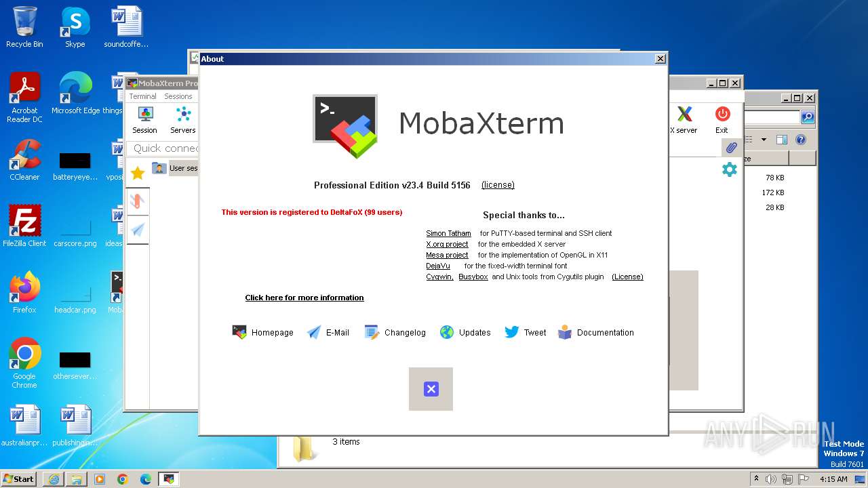Viewport: 868px width, 488px height.
Task: Open Documentation from the About dialog
Action: click(x=596, y=332)
